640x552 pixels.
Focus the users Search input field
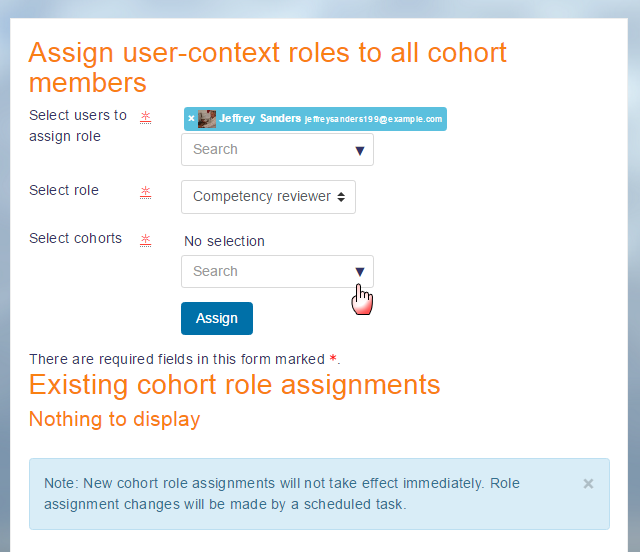(265, 150)
